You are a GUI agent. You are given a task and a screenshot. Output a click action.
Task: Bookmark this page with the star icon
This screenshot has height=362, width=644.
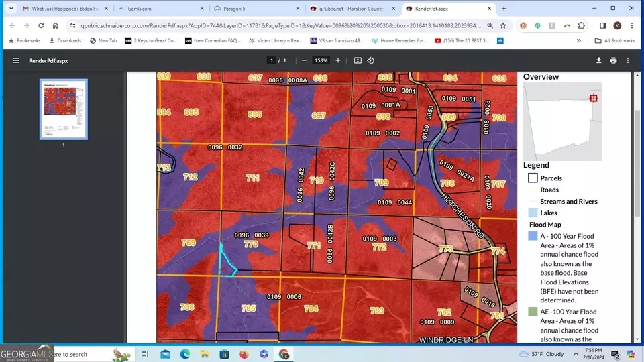[x=503, y=25]
